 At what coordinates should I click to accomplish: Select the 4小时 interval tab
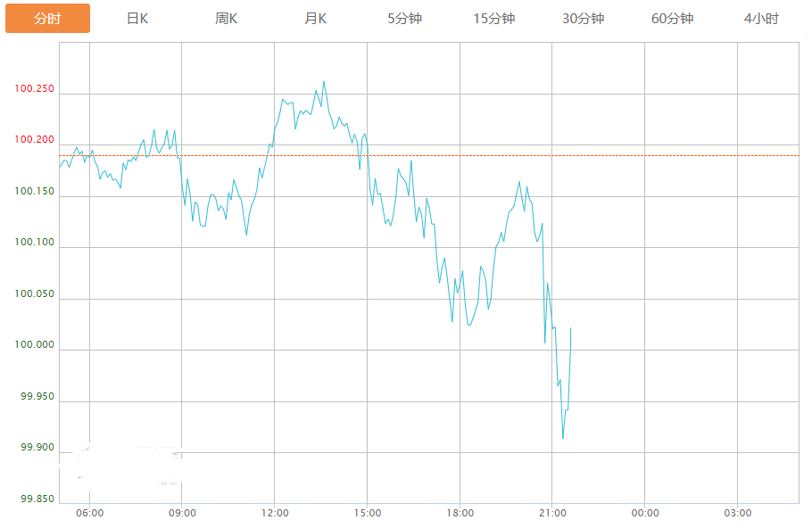point(761,19)
